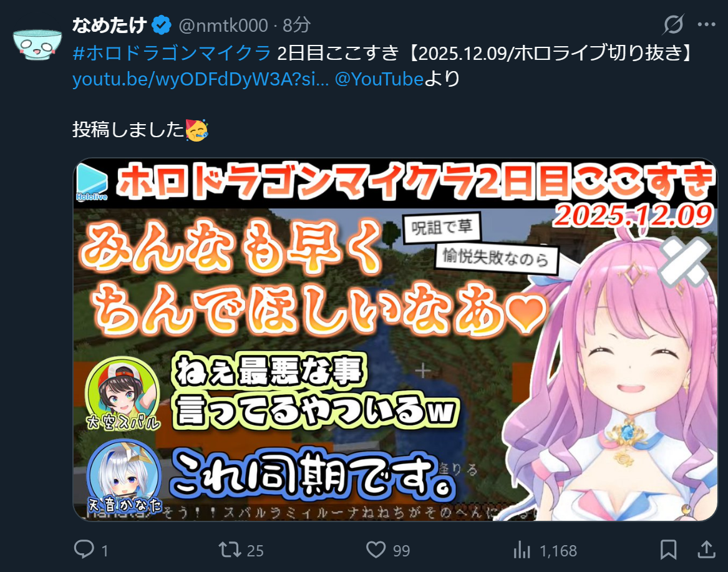The height and width of the screenshot is (572, 728).
Task: Click the 1,168 view count
Action: [x=558, y=551]
